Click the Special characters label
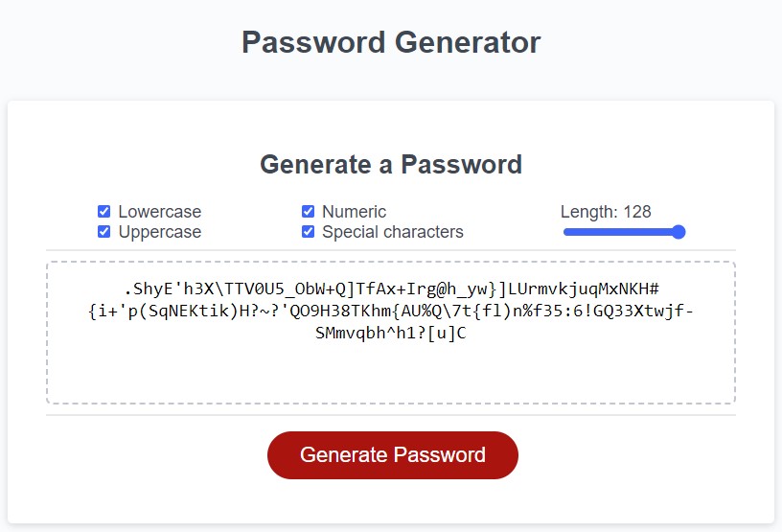The image size is (782, 532). (392, 232)
